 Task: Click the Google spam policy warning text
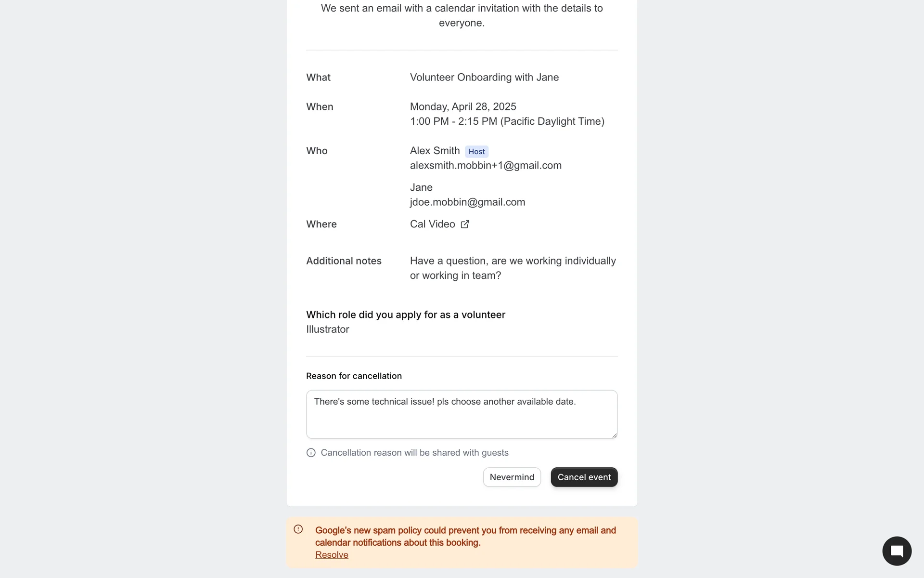[x=465, y=536]
